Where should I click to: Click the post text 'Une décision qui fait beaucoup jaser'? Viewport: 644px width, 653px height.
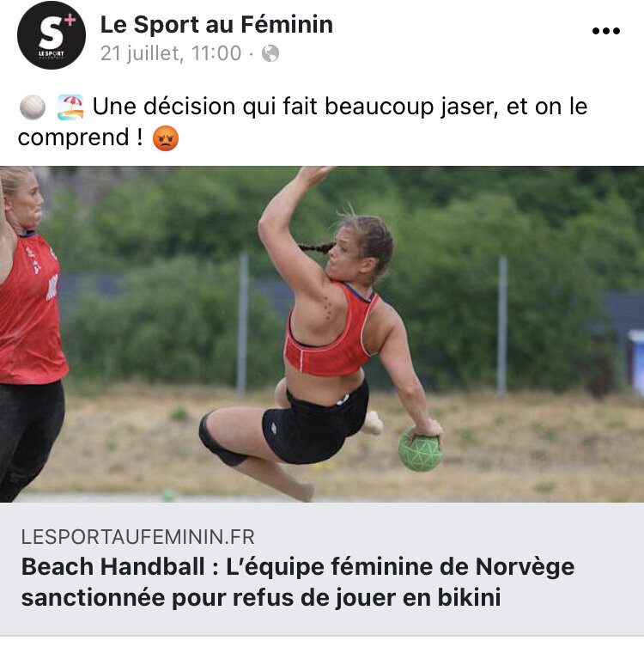pos(295,107)
